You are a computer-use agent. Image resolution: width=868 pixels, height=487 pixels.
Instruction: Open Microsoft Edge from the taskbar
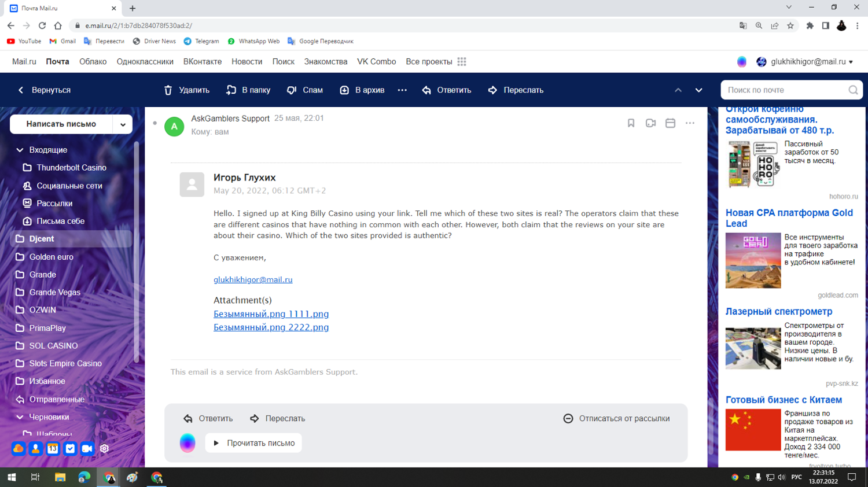84,477
